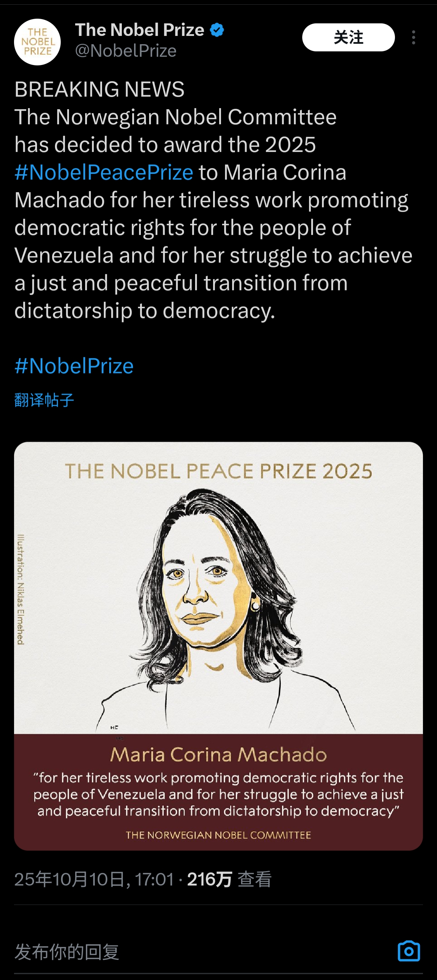Open the #NobelPeacePrize hashtag
The image size is (437, 980).
coord(104,172)
